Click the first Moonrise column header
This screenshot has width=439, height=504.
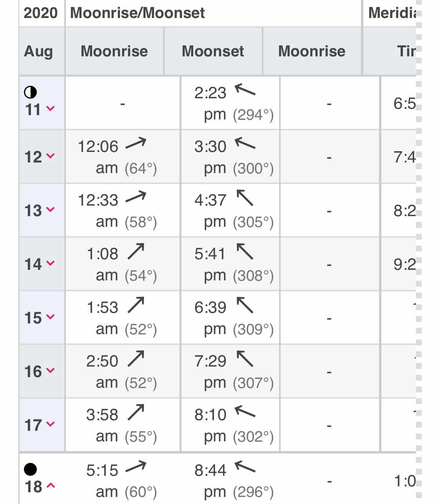114,51
